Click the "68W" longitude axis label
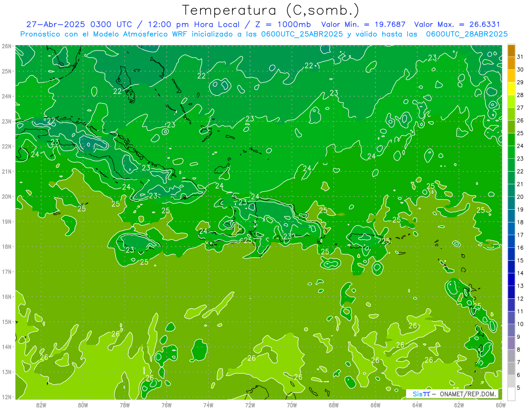This screenshot has height=411, width=532. (x=334, y=405)
